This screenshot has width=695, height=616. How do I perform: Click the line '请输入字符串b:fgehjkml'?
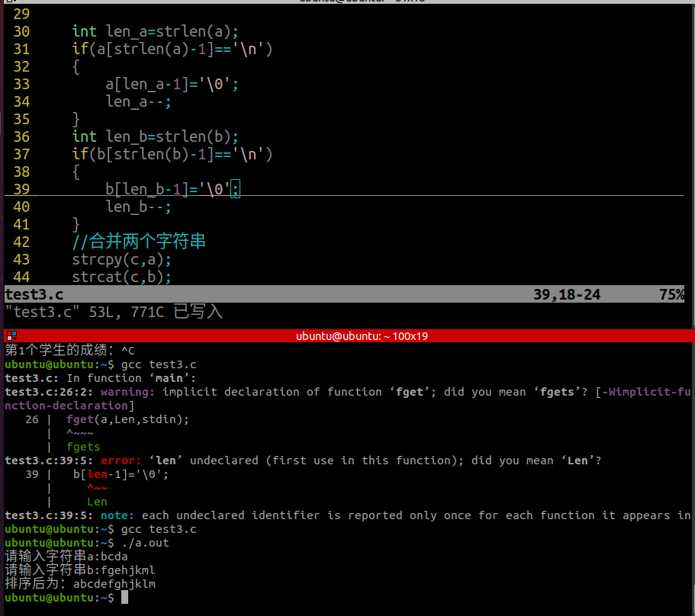80,570
